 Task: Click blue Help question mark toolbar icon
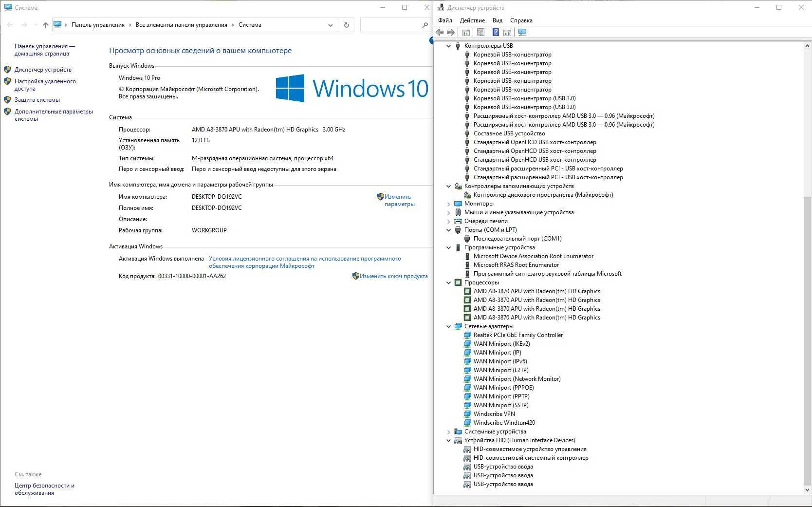496,32
